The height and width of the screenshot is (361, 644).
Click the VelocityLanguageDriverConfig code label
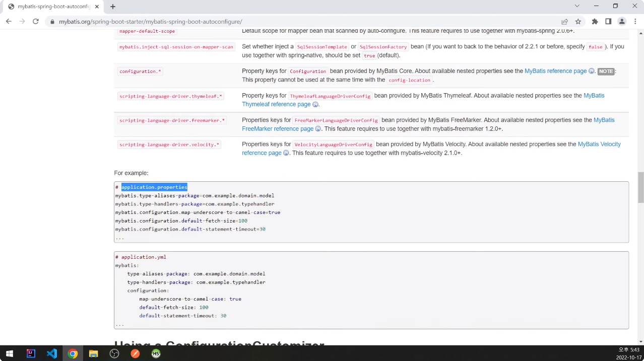coord(333,145)
